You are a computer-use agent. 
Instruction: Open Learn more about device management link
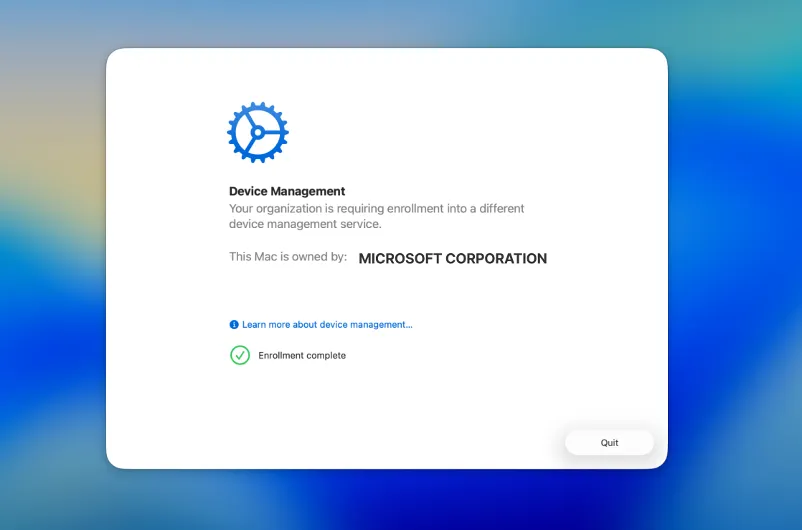(x=327, y=324)
